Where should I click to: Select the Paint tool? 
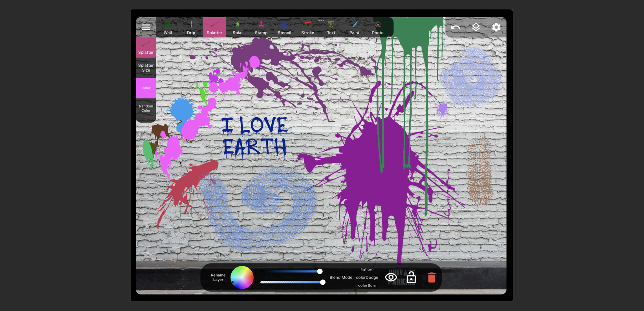point(355,27)
